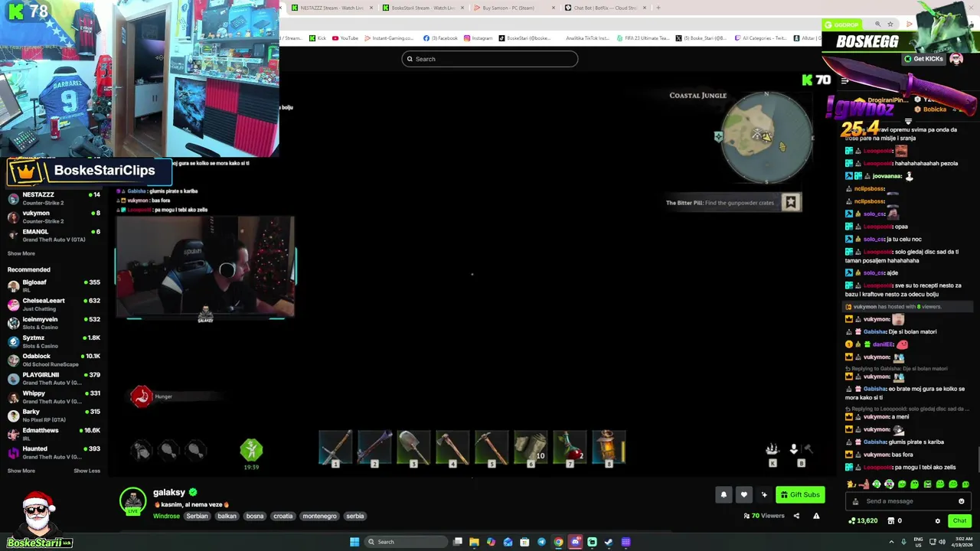Open chat settings via the gear icon

937,521
